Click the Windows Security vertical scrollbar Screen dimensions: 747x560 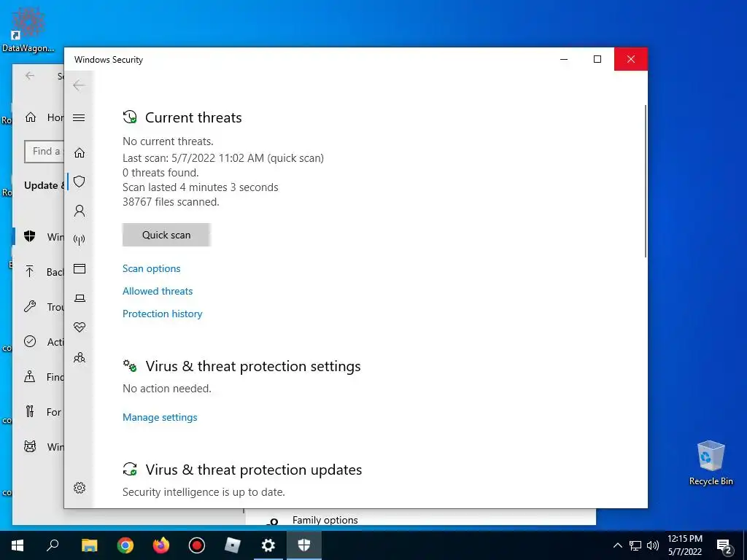coord(646,181)
